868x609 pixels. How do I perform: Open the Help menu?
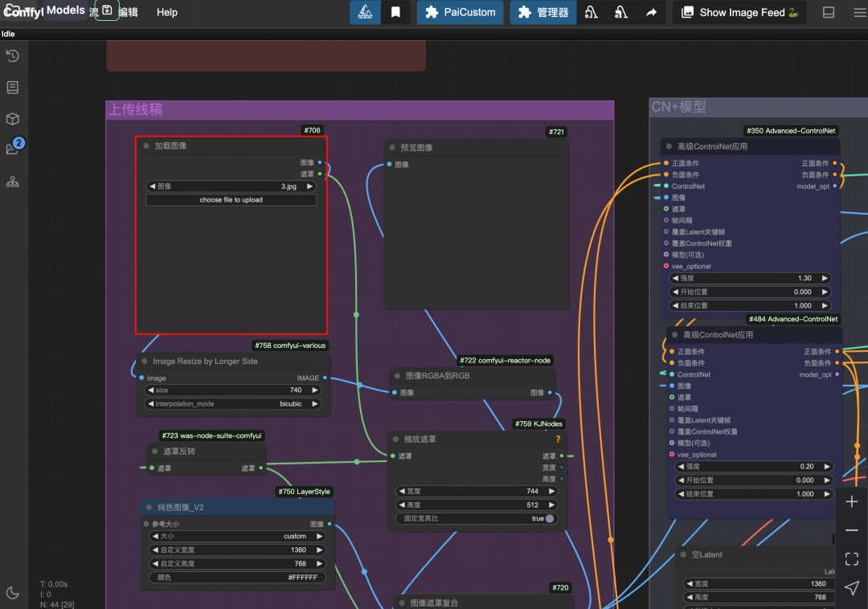click(x=166, y=12)
